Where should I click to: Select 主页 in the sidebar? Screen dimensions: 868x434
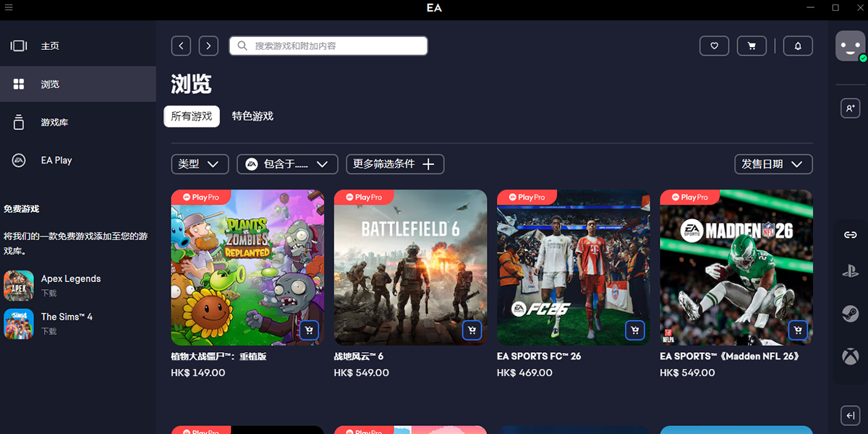point(78,46)
